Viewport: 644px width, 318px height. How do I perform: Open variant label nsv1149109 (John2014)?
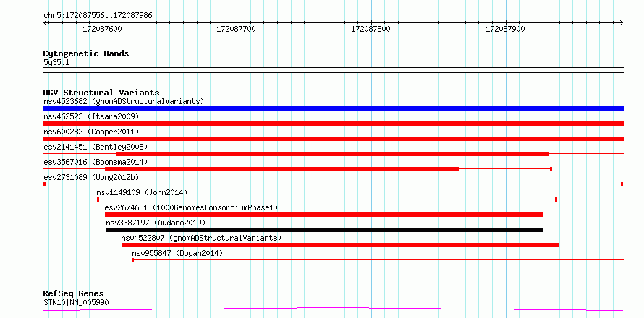tap(142, 192)
